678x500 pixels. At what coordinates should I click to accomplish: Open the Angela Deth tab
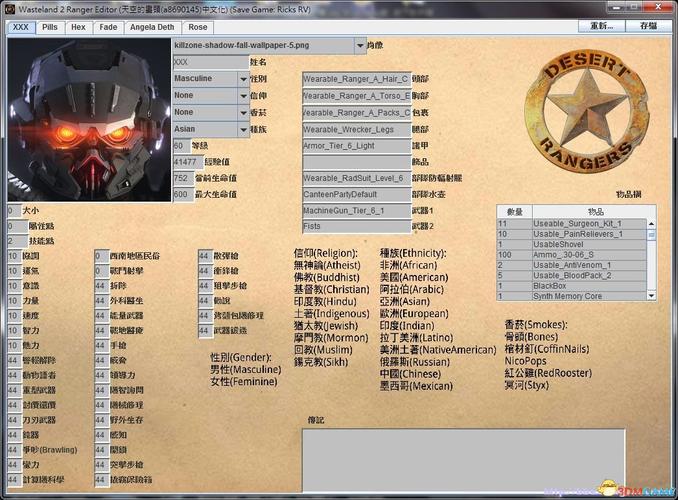point(152,27)
